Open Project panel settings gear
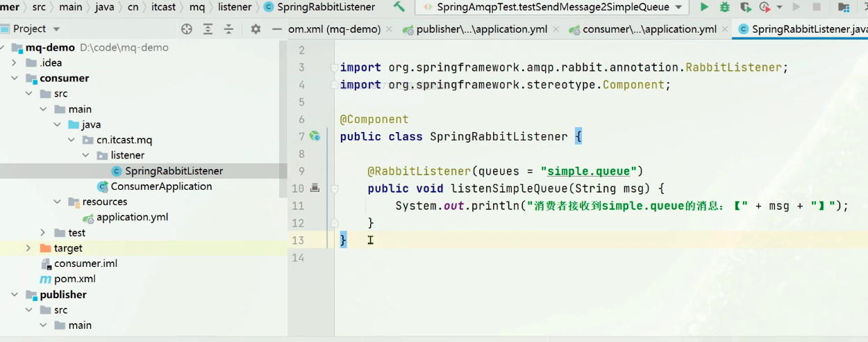This screenshot has width=868, height=342. (256, 28)
